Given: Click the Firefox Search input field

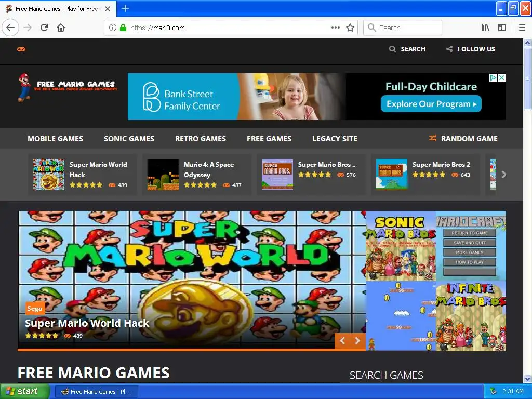Looking at the screenshot, I should point(403,28).
